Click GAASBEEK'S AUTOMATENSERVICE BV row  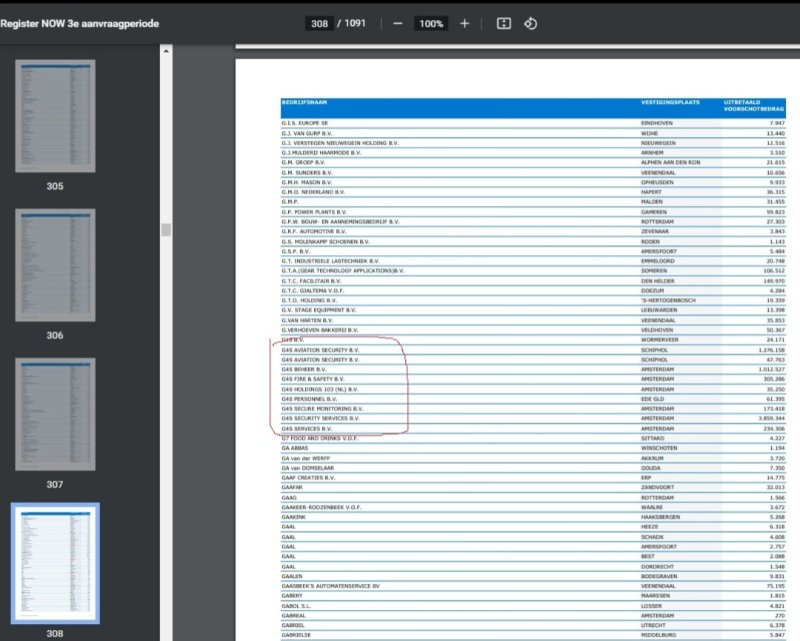click(x=533, y=586)
